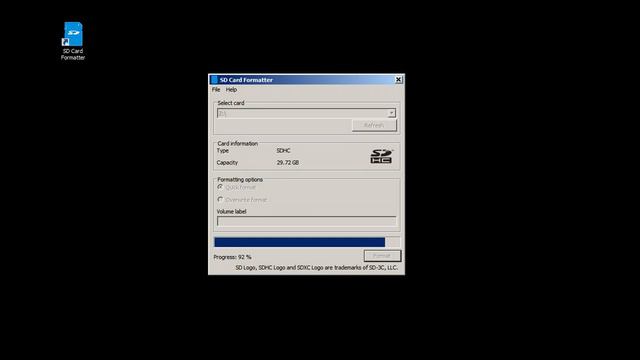Image resolution: width=640 pixels, height=360 pixels.
Task: Click the Capacity label
Action: pos(227,162)
